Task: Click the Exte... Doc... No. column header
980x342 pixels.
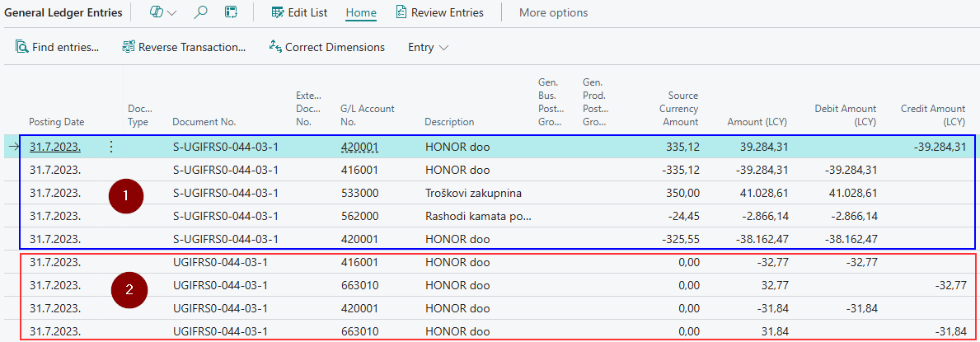Action: tap(308, 109)
